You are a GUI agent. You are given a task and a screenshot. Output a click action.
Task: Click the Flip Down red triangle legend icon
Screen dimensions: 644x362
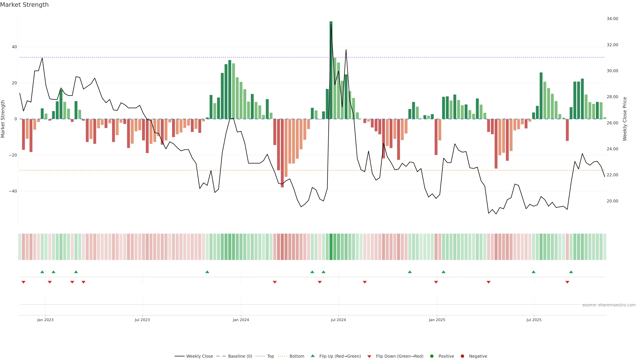(369, 356)
